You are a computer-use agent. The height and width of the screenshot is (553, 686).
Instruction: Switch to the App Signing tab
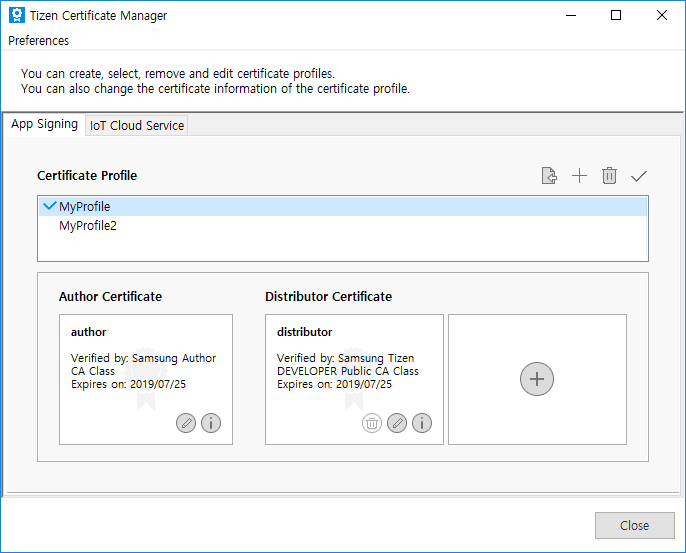[x=44, y=124]
